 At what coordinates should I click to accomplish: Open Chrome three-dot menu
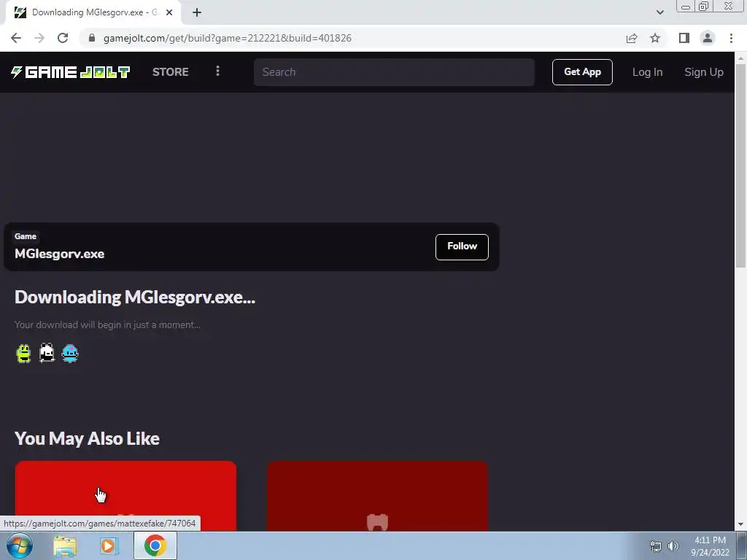point(731,38)
